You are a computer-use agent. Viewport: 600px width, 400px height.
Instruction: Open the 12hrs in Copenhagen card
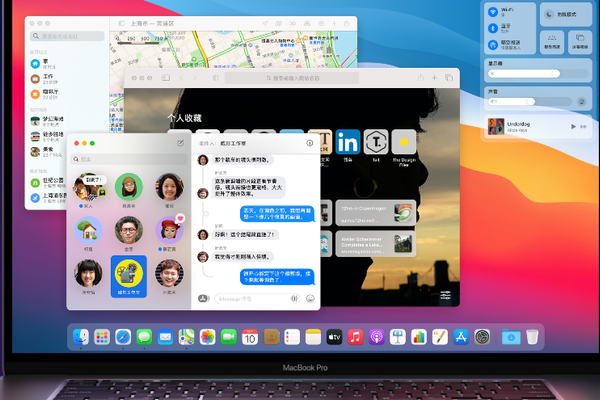(x=375, y=213)
